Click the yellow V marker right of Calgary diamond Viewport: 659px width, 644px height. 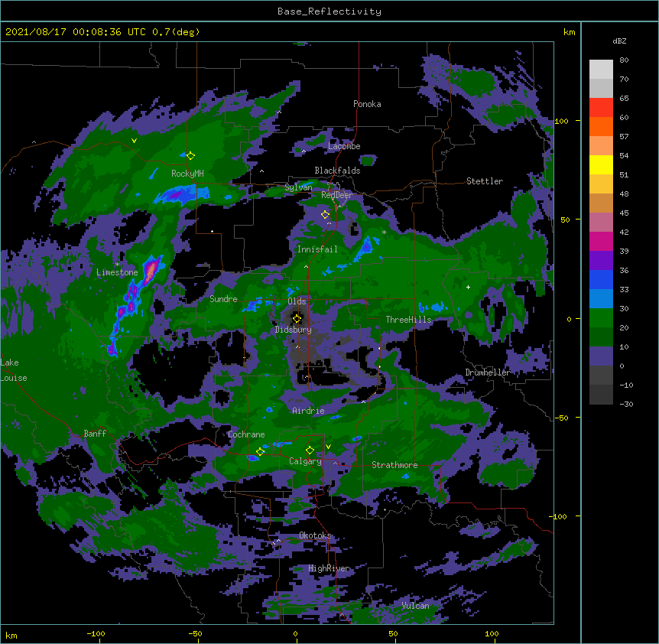click(328, 447)
